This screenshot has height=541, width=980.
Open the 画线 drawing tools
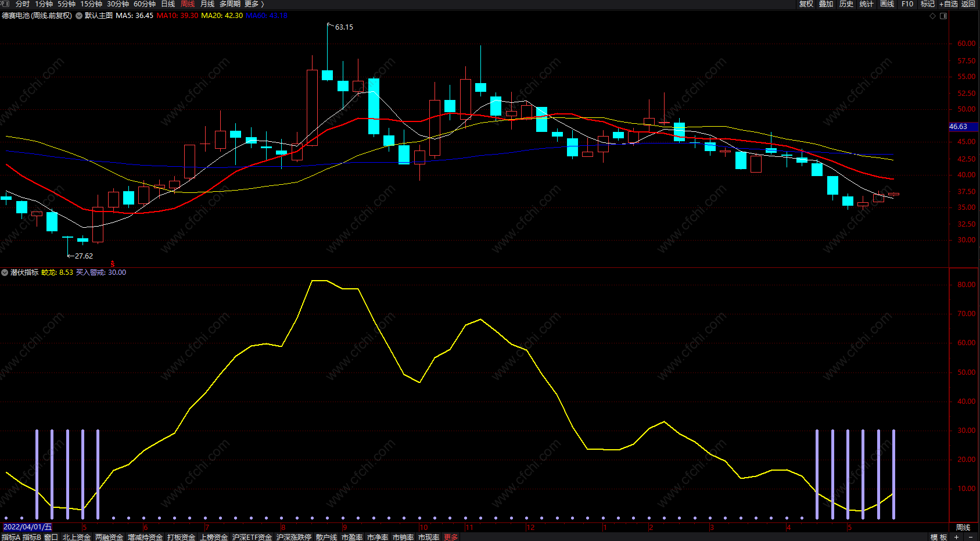(x=886, y=4)
